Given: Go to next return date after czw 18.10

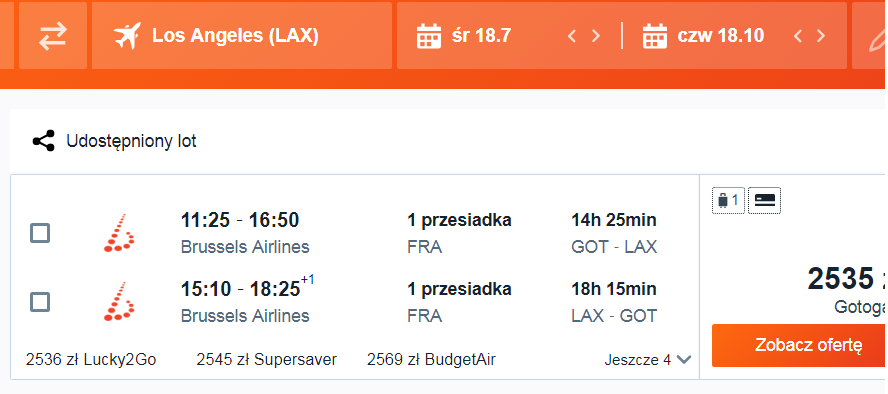Looking at the screenshot, I should 821,36.
